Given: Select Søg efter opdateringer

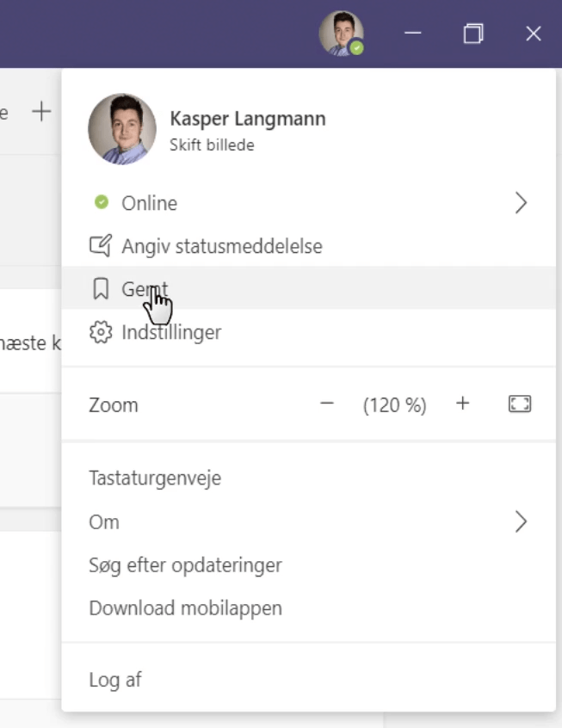Looking at the screenshot, I should tap(185, 565).
